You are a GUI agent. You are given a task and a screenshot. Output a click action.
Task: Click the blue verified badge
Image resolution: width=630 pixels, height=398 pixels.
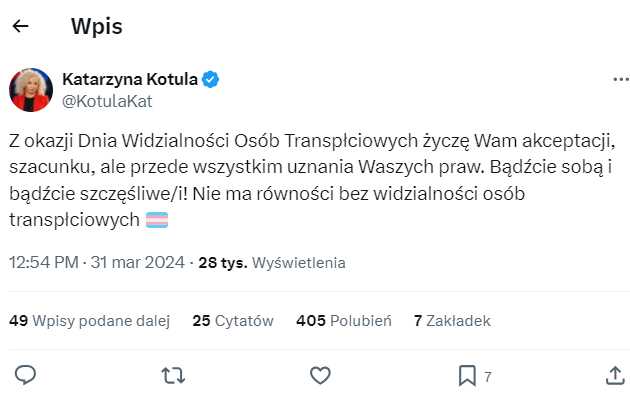click(210, 79)
